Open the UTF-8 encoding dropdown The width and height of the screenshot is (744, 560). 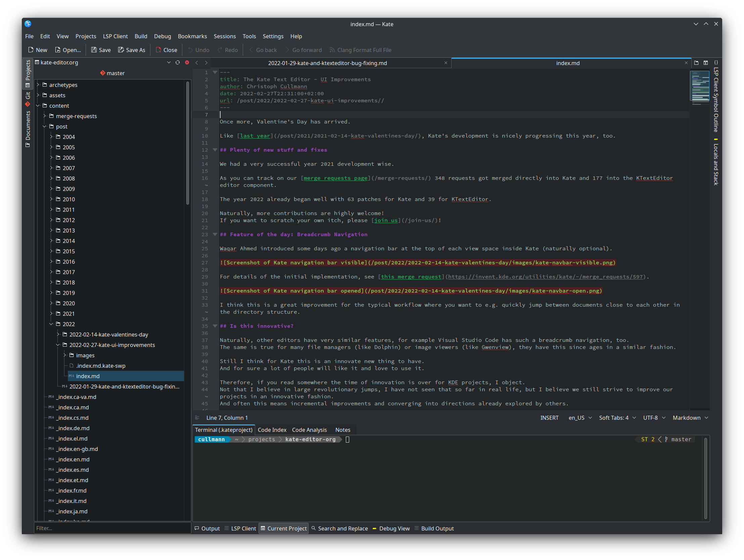click(654, 418)
